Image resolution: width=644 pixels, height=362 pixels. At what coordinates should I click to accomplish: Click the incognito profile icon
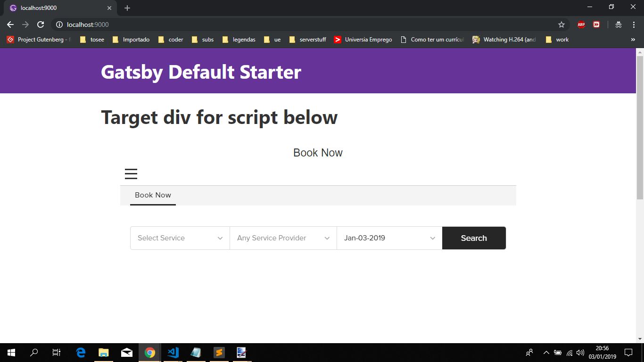pyautogui.click(x=619, y=25)
